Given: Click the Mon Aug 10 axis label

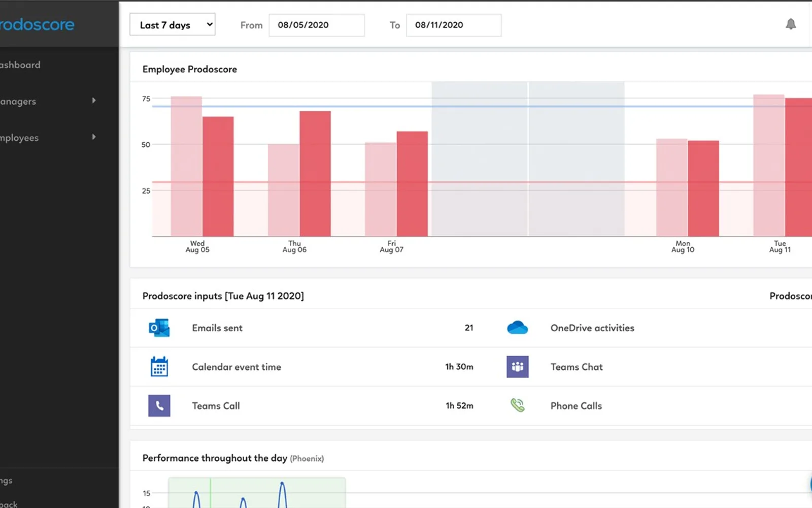Looking at the screenshot, I should pos(683,246).
